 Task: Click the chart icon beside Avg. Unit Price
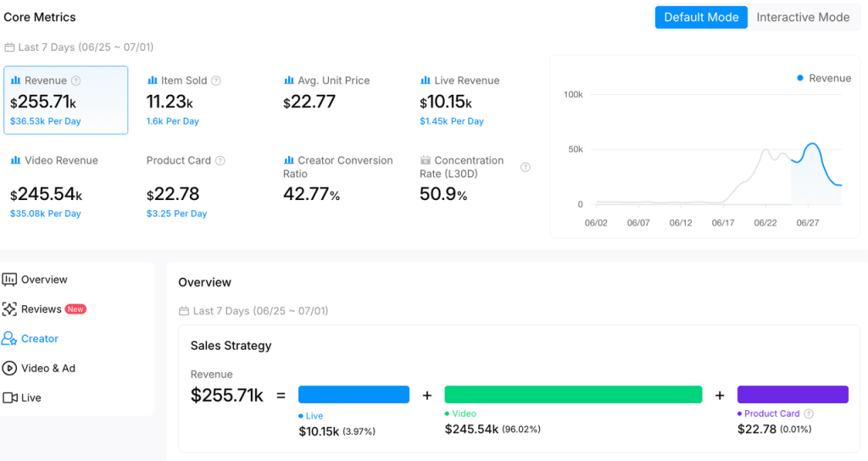(288, 81)
